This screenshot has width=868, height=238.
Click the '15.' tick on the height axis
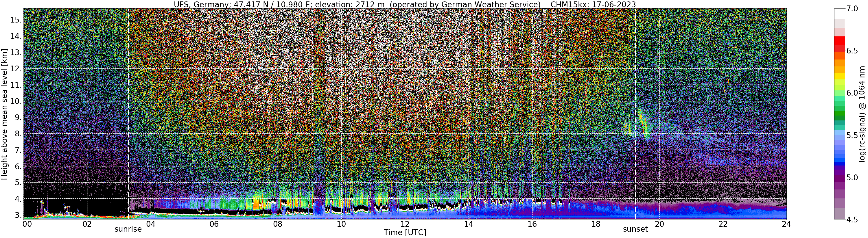click(16, 20)
